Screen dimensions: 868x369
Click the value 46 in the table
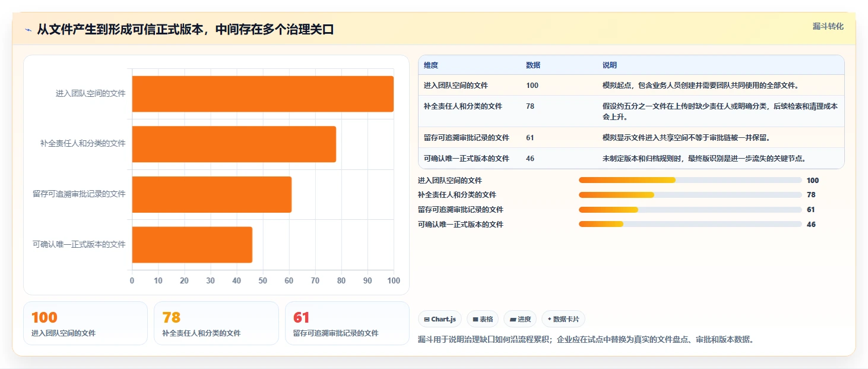coord(530,159)
